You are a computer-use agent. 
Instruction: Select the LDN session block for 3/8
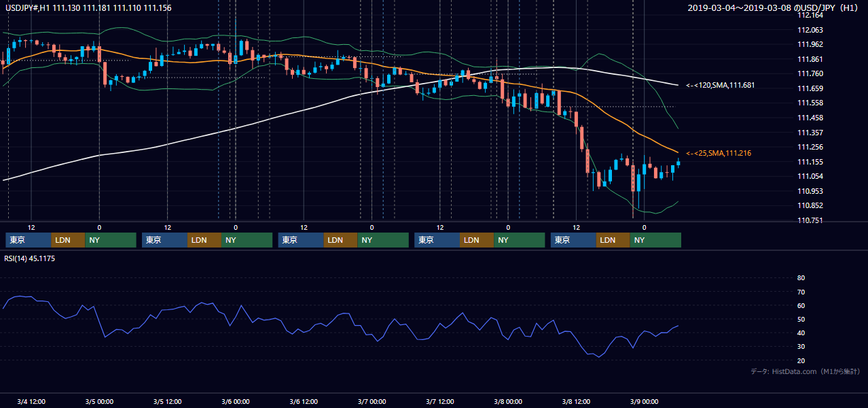click(x=613, y=240)
